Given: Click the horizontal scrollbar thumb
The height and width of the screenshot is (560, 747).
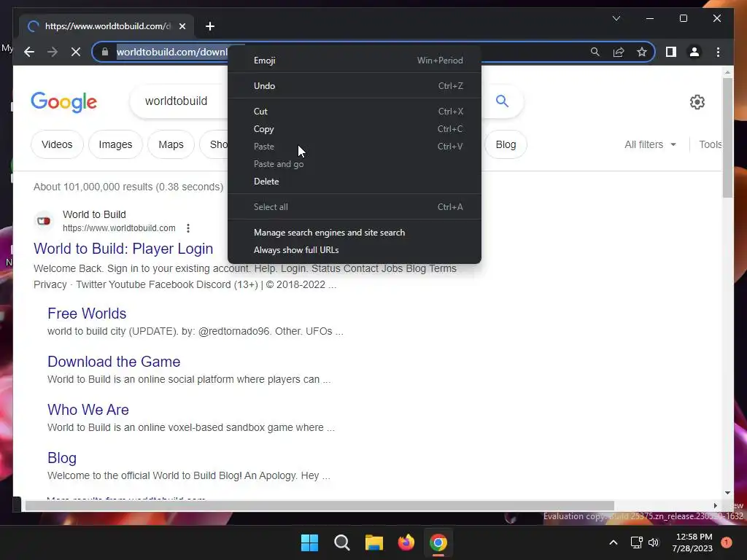Looking at the screenshot, I should click(320, 506).
